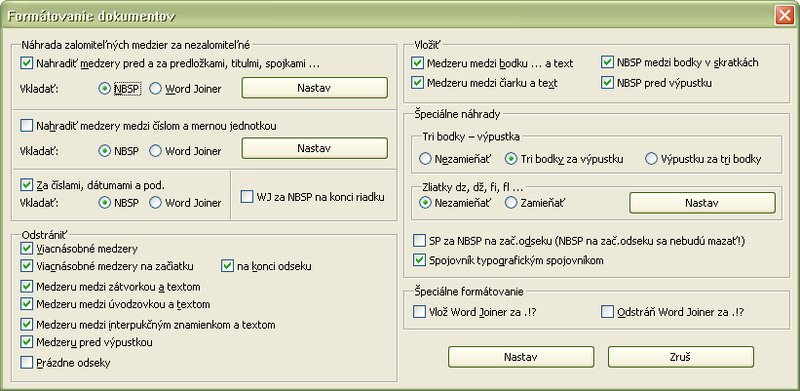Enable WJ za NBSP na konci riadku

click(247, 197)
